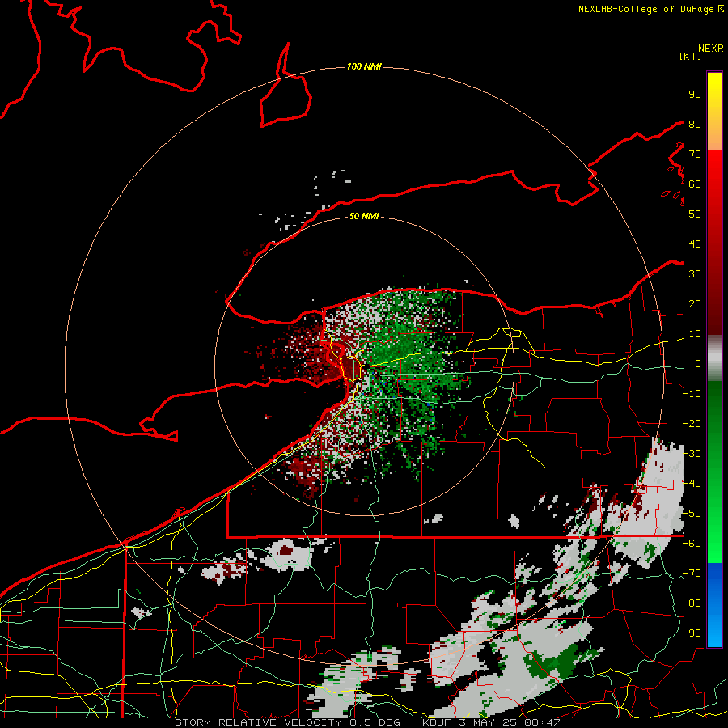Click the -30 value on velocity scale
Image resolution: width=728 pixels, height=728 pixels.
[x=692, y=454]
